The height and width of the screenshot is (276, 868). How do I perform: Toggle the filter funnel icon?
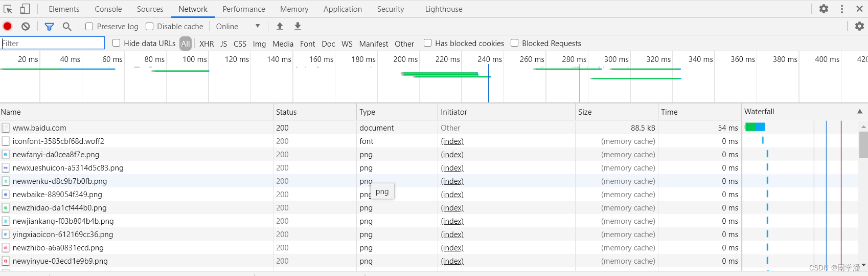point(49,26)
